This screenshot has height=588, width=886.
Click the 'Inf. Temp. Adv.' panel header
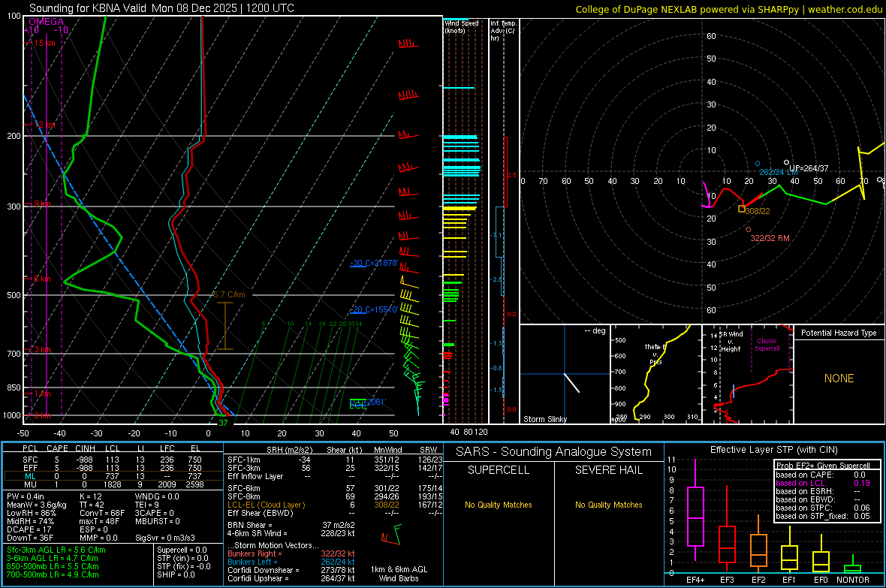coord(503,31)
